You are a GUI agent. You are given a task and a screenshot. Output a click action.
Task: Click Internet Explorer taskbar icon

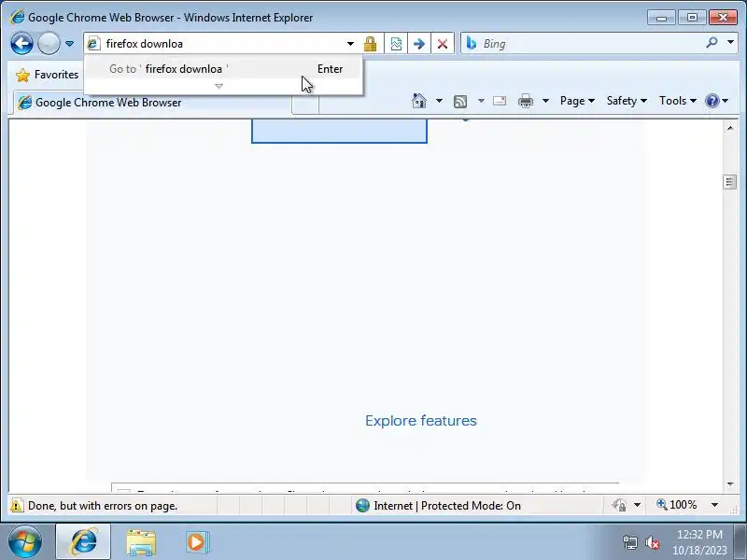83,542
